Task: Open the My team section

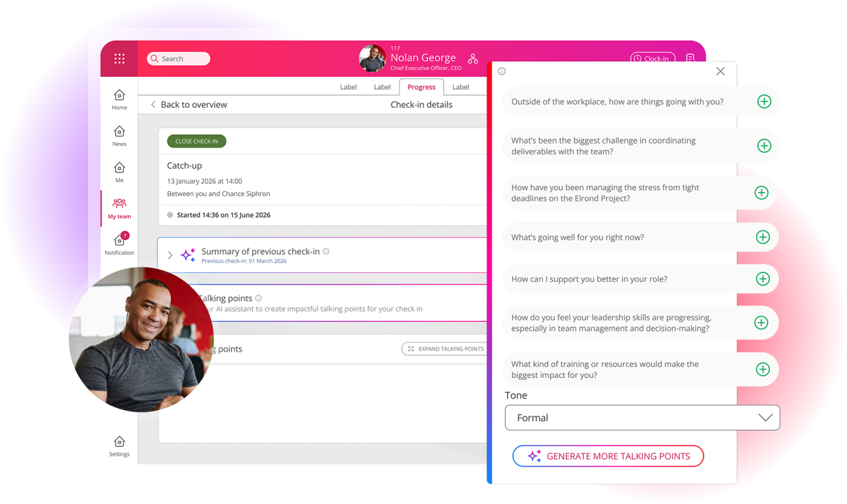Action: (x=119, y=206)
